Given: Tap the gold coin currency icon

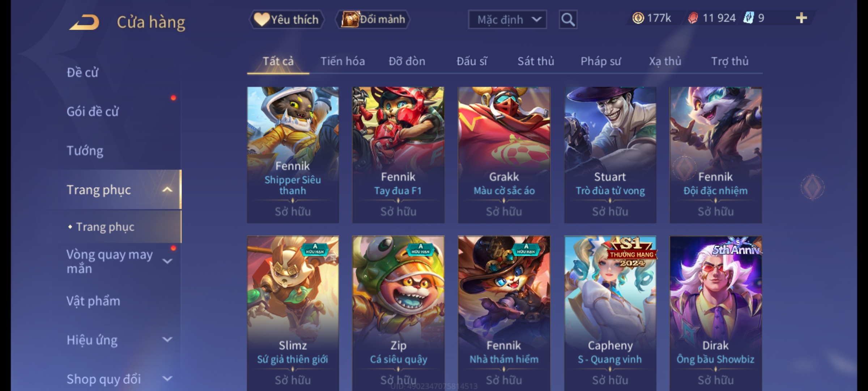Looking at the screenshot, I should pos(638,18).
